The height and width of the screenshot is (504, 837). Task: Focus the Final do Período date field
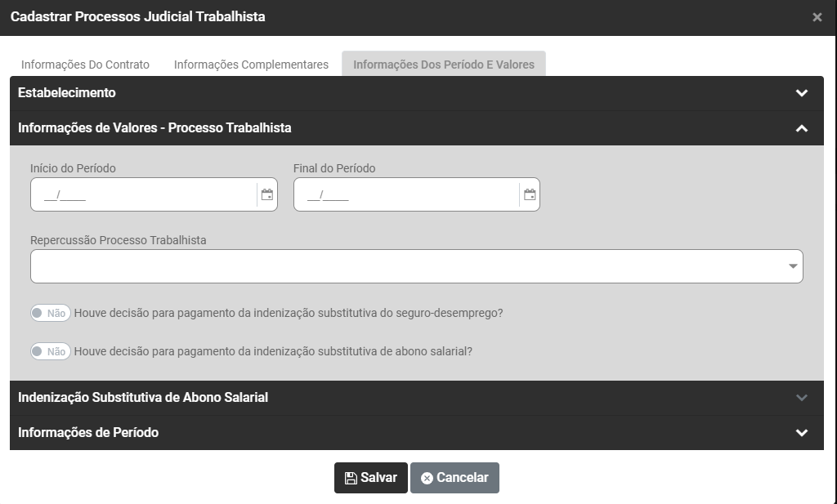coord(406,194)
